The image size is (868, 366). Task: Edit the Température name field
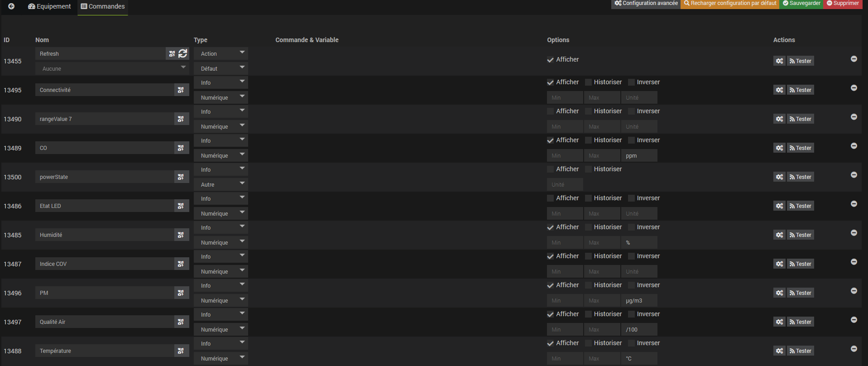click(105, 351)
